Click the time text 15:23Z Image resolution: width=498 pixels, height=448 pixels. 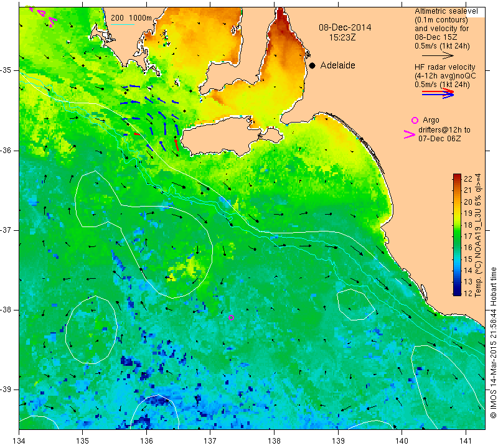click(342, 37)
